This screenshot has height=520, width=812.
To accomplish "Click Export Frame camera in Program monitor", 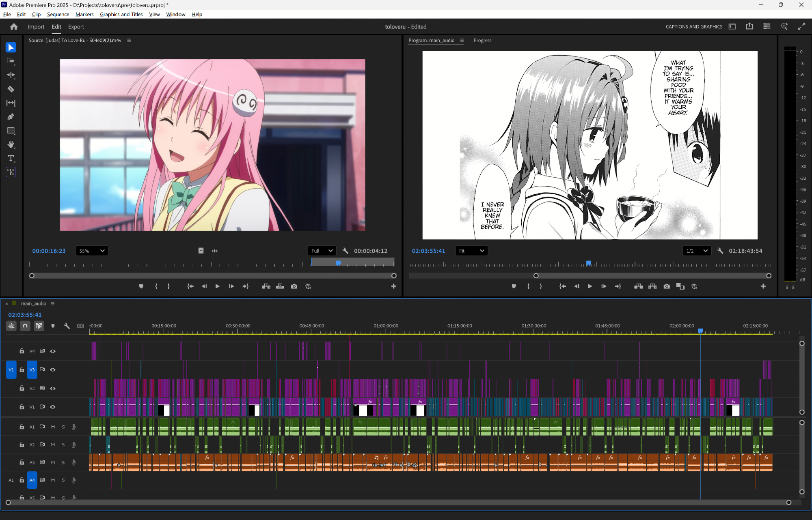I will coord(667,286).
